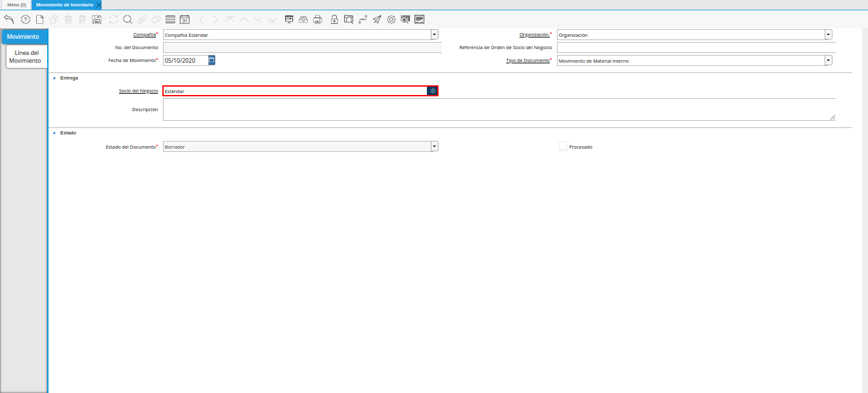Viewport: 868px width, 393px height.
Task: Toggle the Procesado checkbox
Action: pyautogui.click(x=563, y=147)
